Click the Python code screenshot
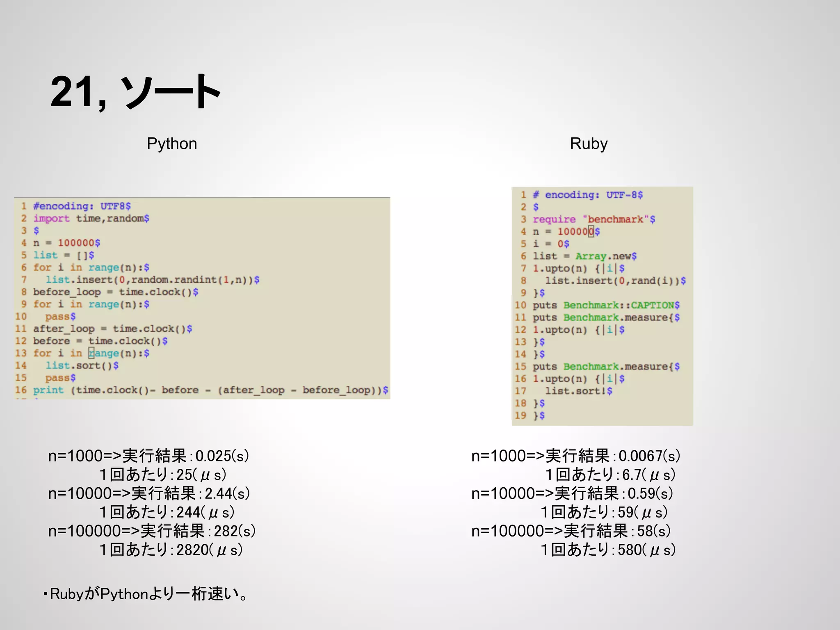This screenshot has height=630, width=840. point(202,298)
